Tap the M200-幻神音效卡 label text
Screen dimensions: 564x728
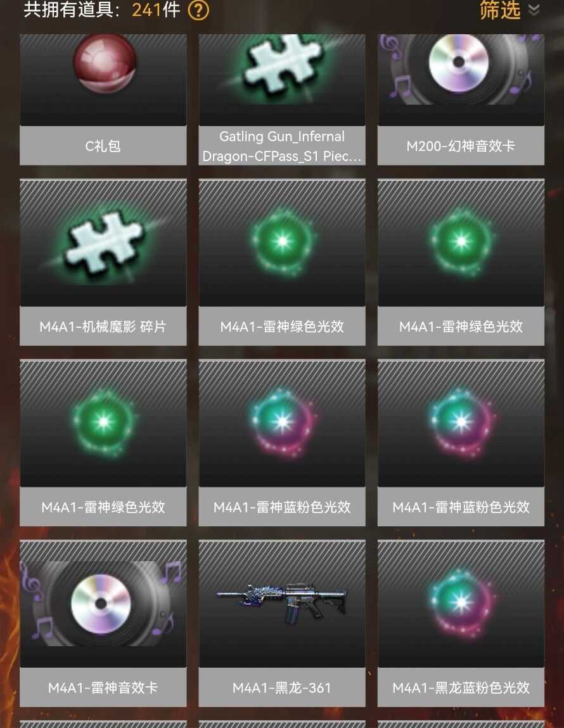pos(461,146)
